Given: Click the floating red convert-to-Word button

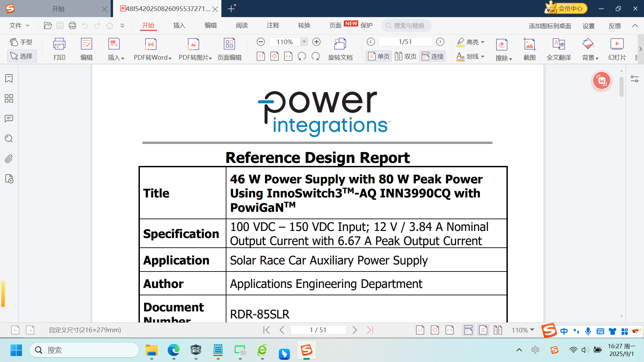Looking at the screenshot, I should pos(602,81).
